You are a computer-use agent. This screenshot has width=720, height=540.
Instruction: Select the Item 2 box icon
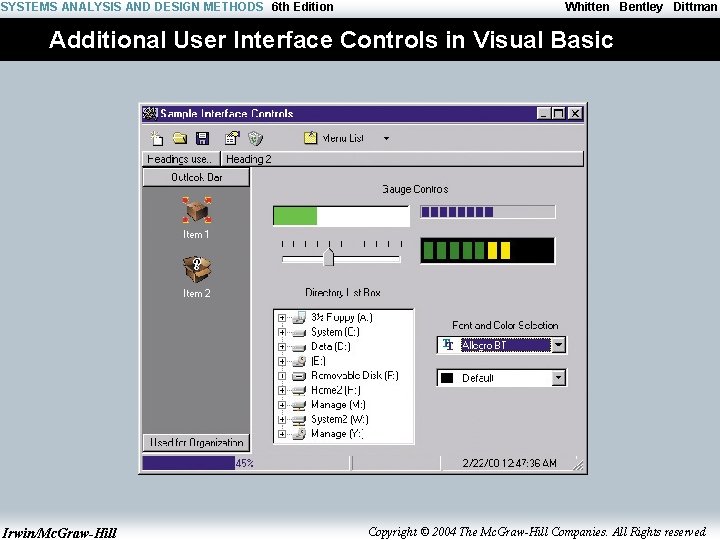[197, 269]
